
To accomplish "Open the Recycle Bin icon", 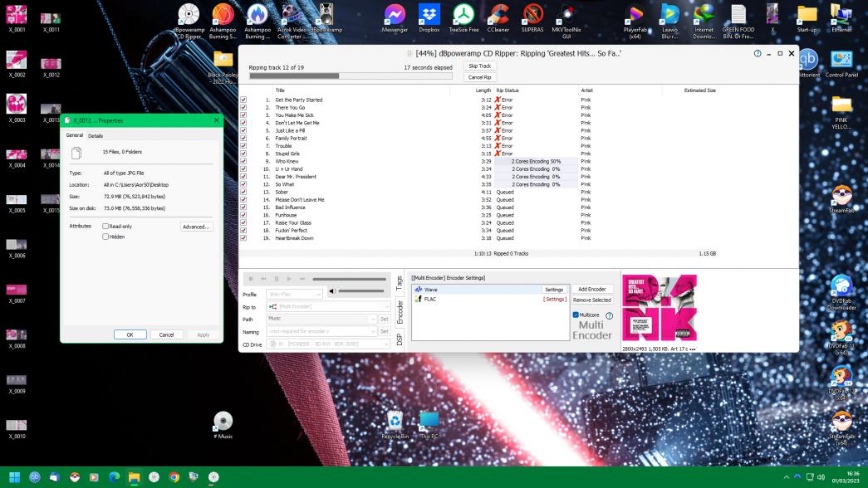I will pos(395,422).
